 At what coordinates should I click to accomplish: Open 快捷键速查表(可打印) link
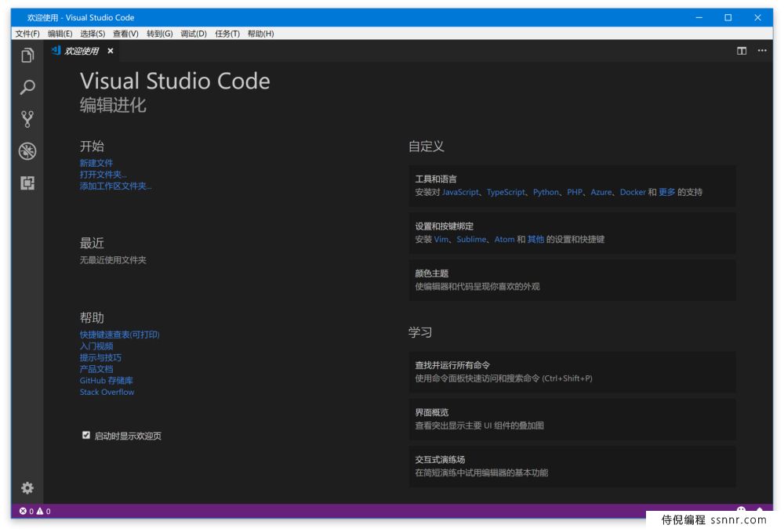click(119, 335)
